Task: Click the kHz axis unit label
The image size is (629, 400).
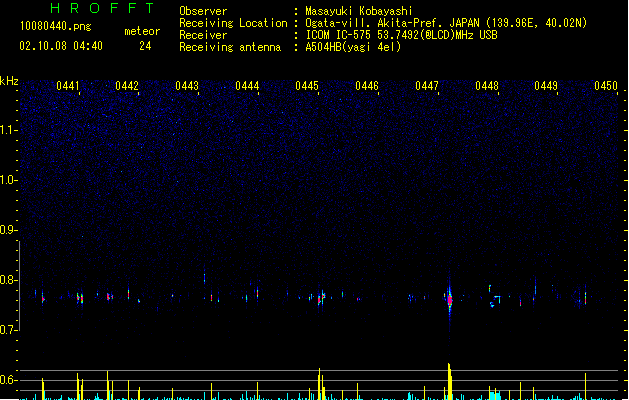Action: pyautogui.click(x=9, y=81)
